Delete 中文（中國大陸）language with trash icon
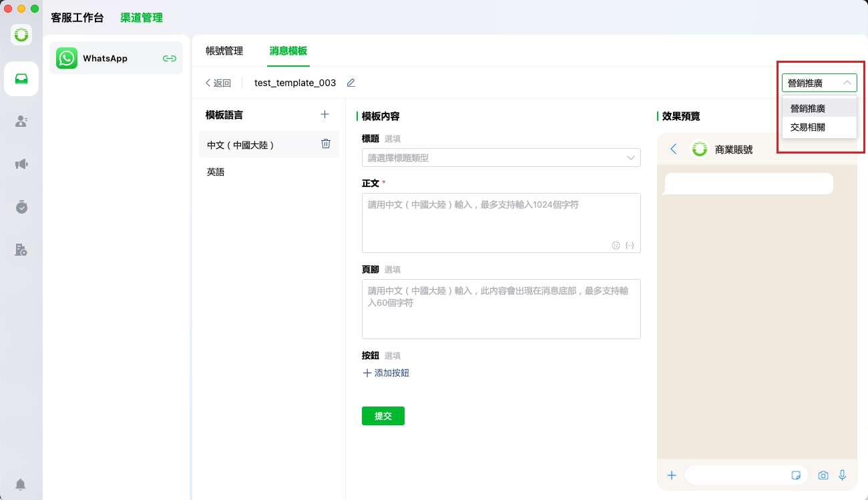The height and width of the screenshot is (500, 868). 326,144
